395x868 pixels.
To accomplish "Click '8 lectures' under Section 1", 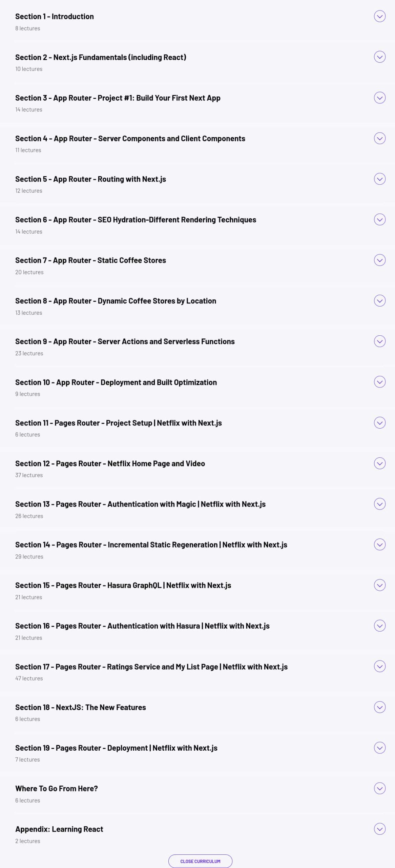I will (x=27, y=28).
